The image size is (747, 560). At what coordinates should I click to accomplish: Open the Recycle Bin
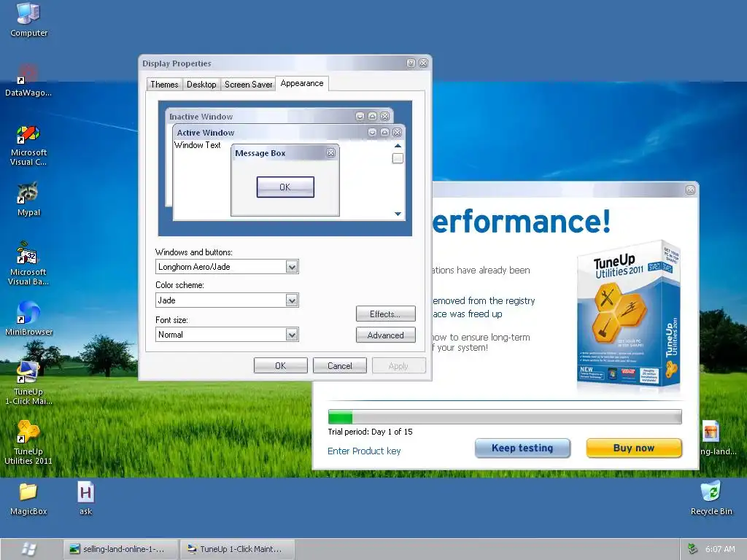tap(711, 499)
